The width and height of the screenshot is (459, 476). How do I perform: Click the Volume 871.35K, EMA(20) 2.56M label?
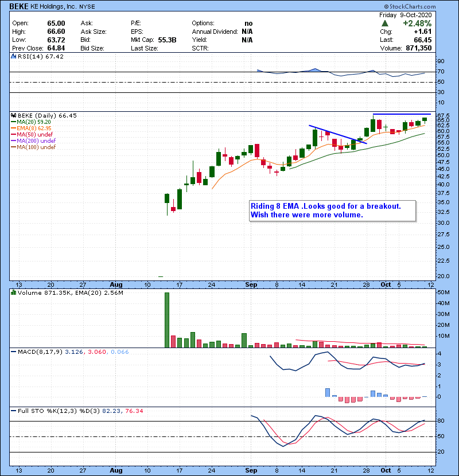tap(71, 293)
